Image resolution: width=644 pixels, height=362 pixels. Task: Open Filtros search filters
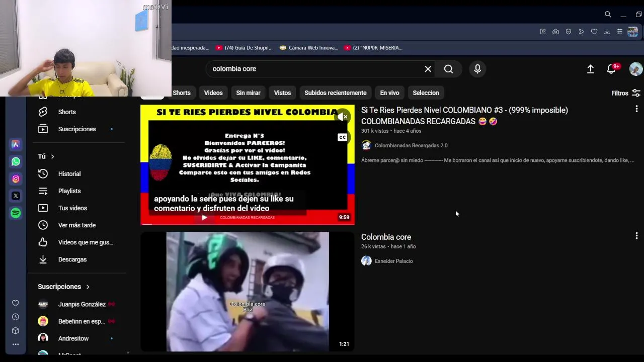[625, 93]
